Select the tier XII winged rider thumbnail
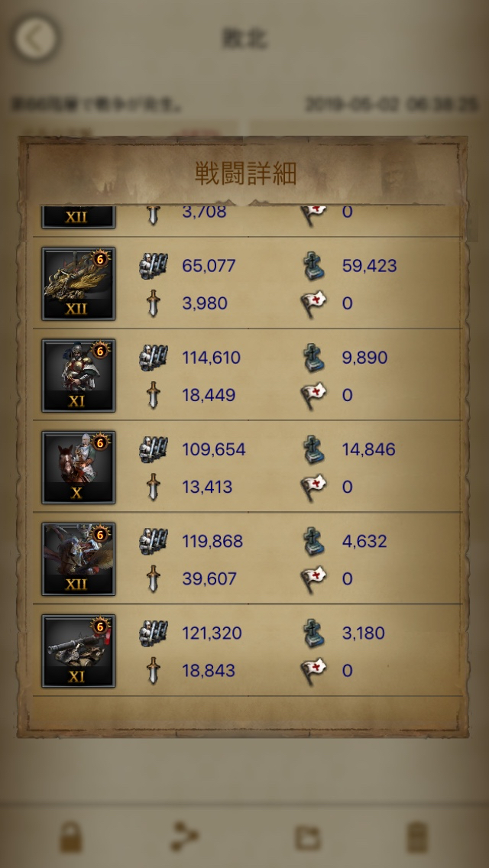489x868 pixels. click(x=79, y=559)
